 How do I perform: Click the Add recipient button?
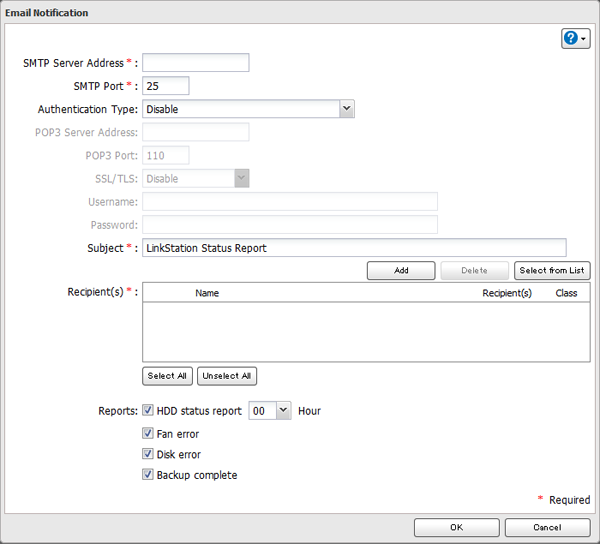pos(401,270)
